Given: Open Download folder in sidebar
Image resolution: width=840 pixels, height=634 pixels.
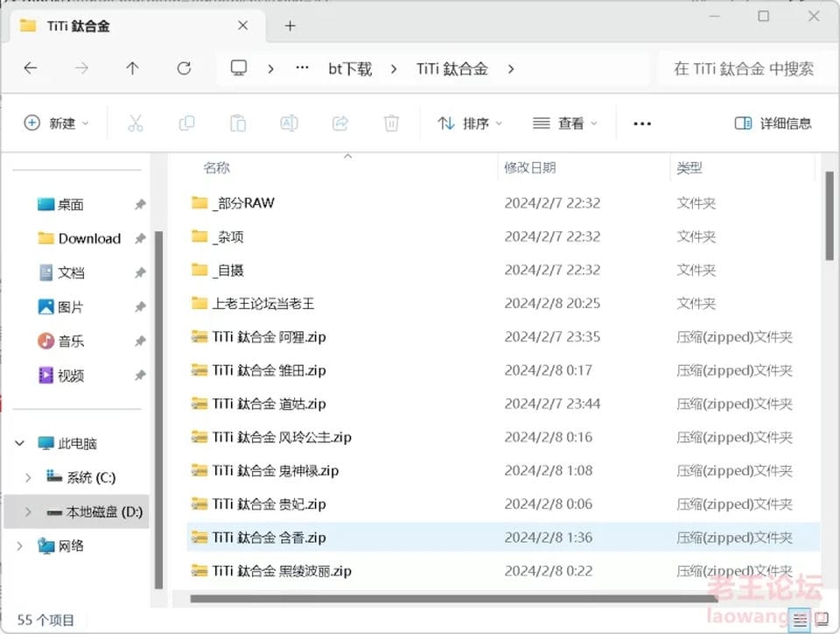Looking at the screenshot, I should (x=89, y=238).
